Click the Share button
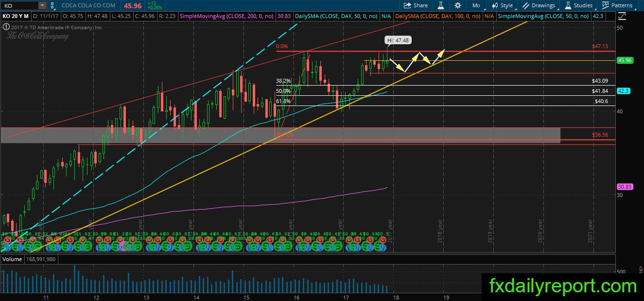Screen dimensions: 644x301 (x=416, y=5)
